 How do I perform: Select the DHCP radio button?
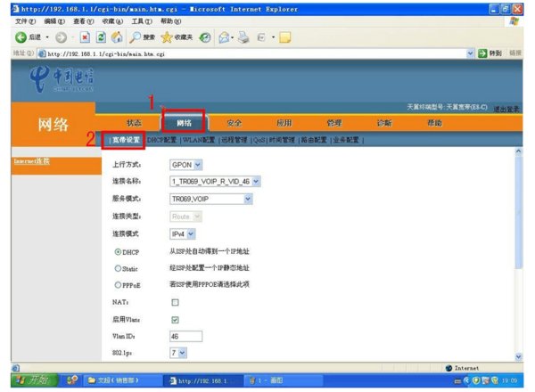118,252
